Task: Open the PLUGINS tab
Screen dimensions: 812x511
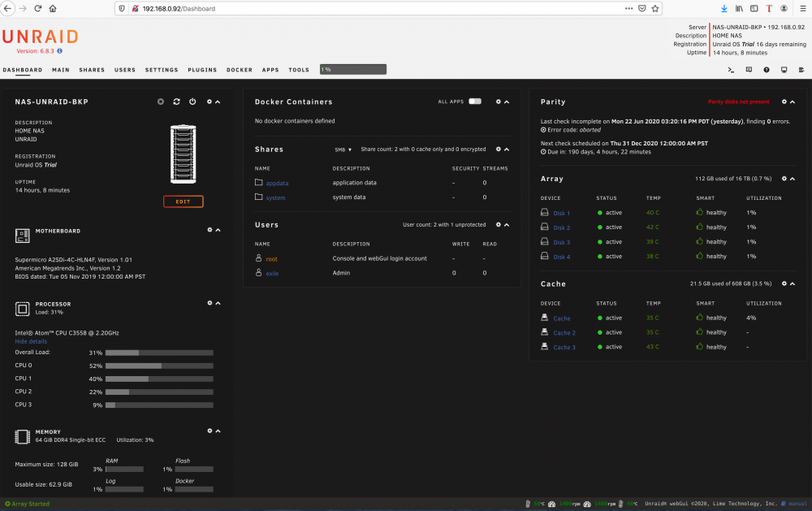Action: [x=202, y=69]
